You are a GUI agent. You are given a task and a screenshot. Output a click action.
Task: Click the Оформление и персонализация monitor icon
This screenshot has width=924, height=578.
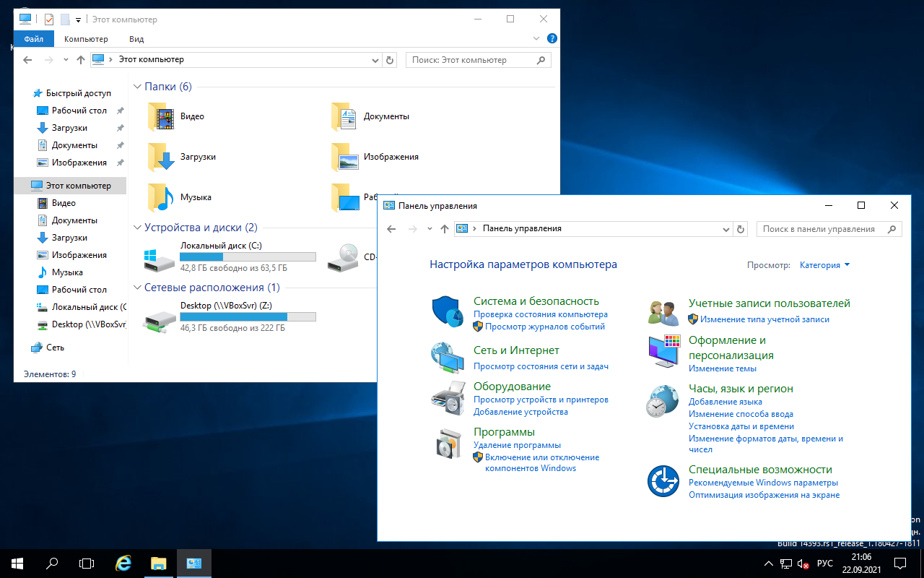tap(663, 351)
